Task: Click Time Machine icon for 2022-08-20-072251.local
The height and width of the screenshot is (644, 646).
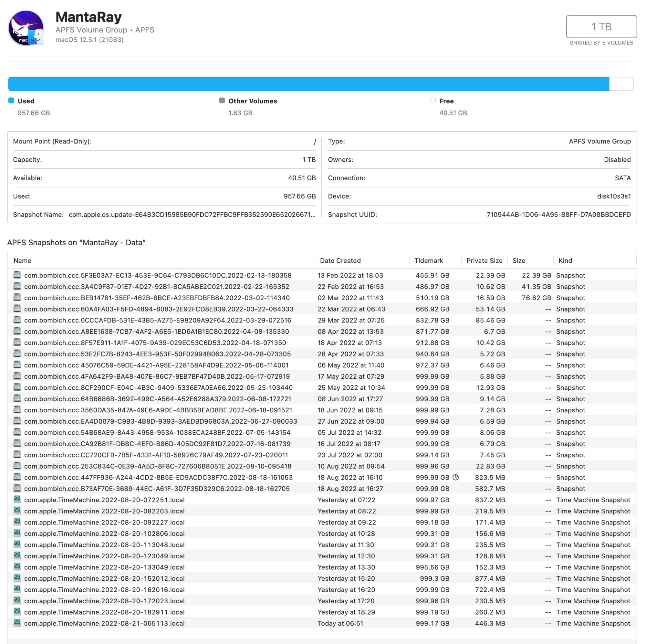Action: (17, 500)
